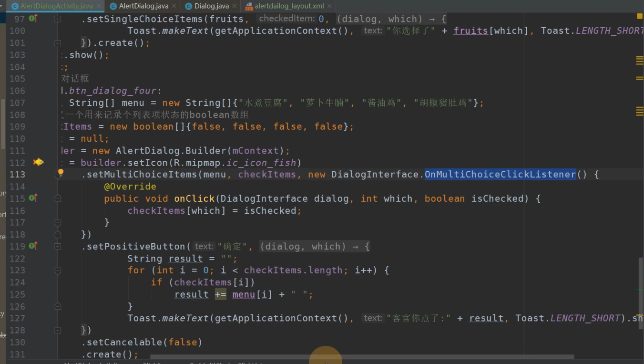Collapse the code block starting at line 113
This screenshot has height=364, width=644.
(x=58, y=176)
